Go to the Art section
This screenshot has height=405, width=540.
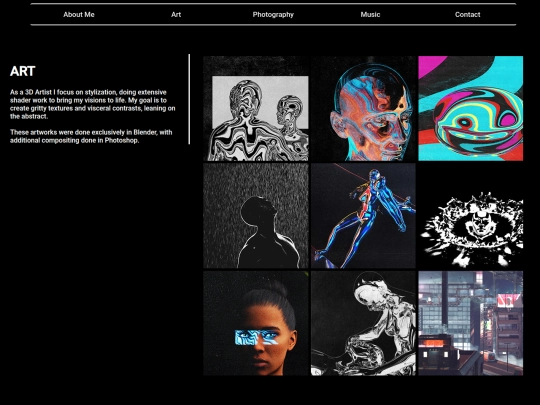tap(176, 14)
